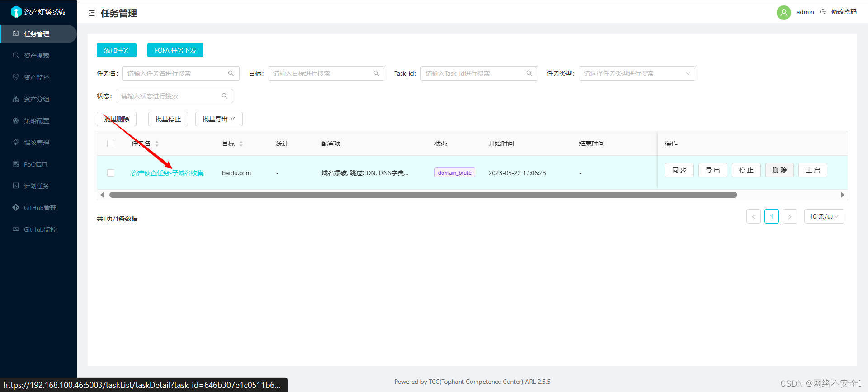
Task: Click the admin username text
Action: tap(805, 12)
